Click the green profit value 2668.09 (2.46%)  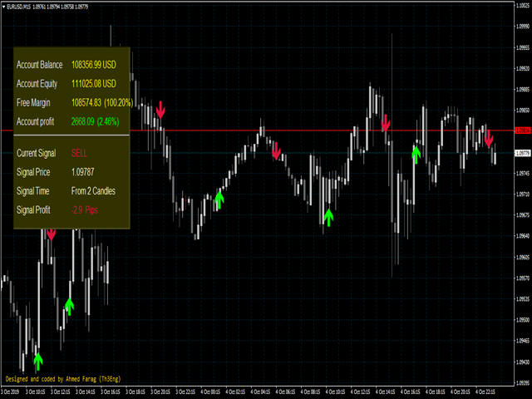[95, 122]
